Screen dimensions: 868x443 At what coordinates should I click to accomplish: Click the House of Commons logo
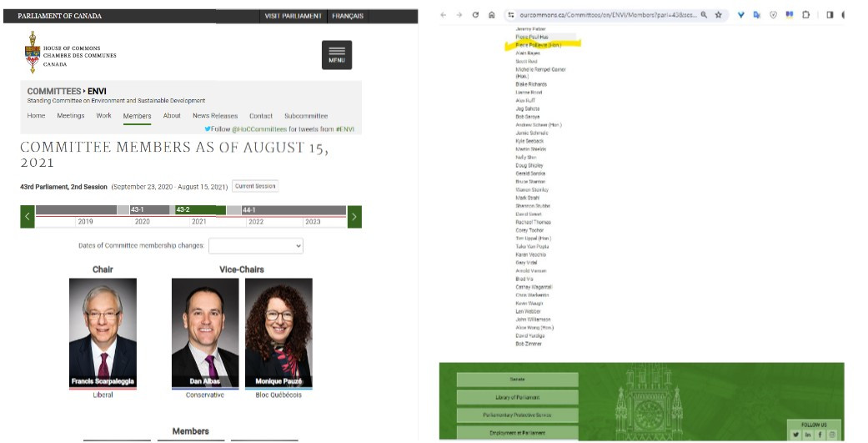33,53
